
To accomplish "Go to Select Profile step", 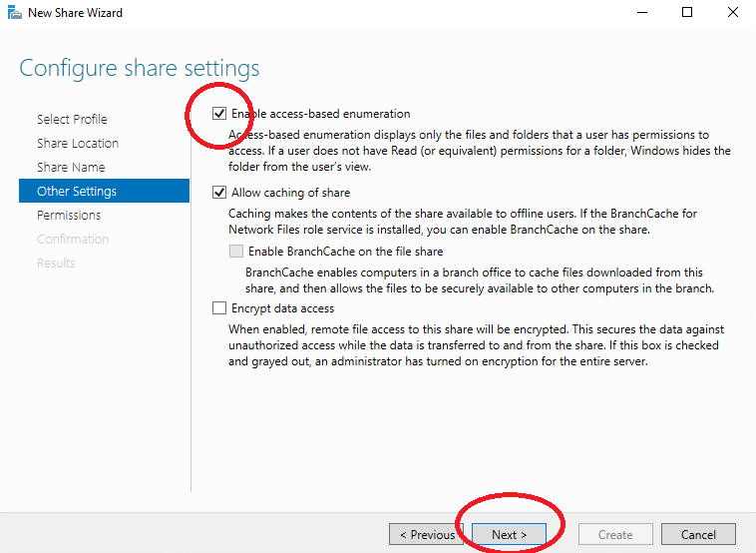I will coord(73,119).
